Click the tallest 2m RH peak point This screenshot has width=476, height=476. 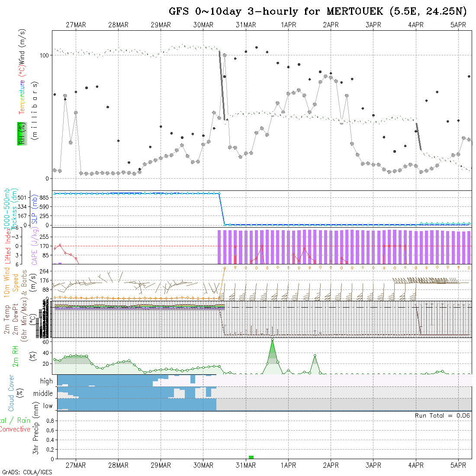click(272, 340)
